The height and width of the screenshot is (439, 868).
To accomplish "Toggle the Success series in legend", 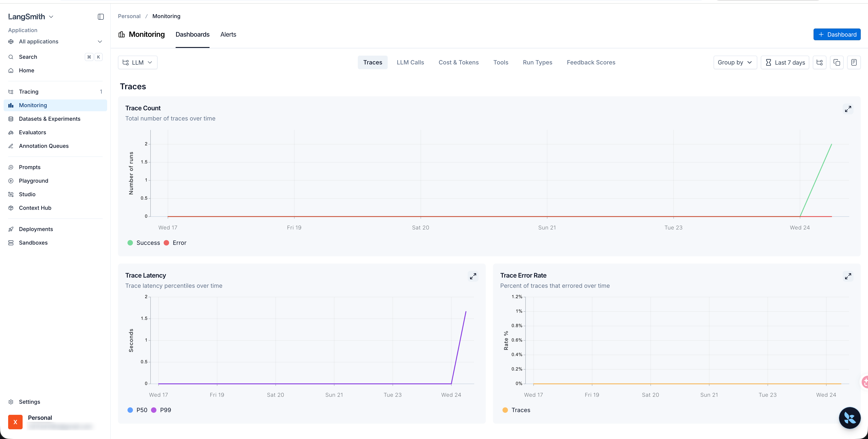I will pos(144,243).
